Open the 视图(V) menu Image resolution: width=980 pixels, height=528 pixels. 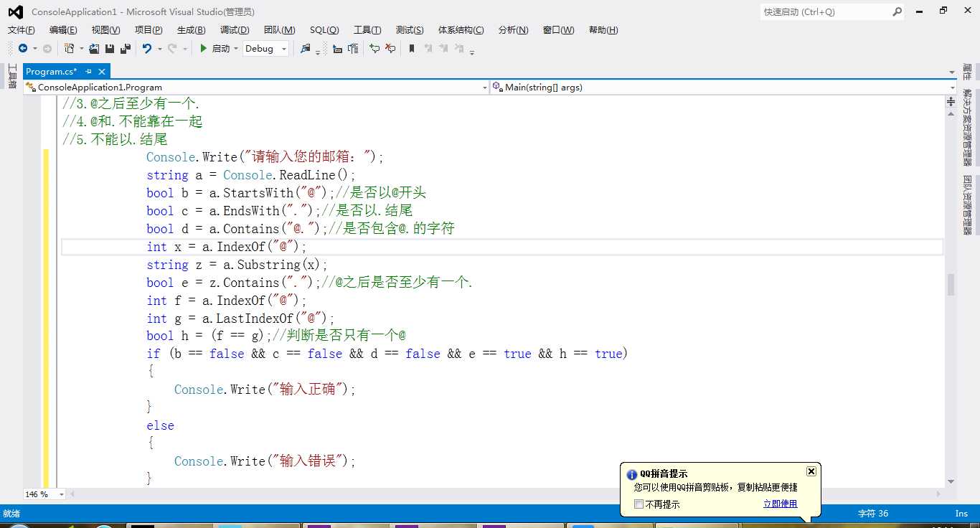point(105,30)
